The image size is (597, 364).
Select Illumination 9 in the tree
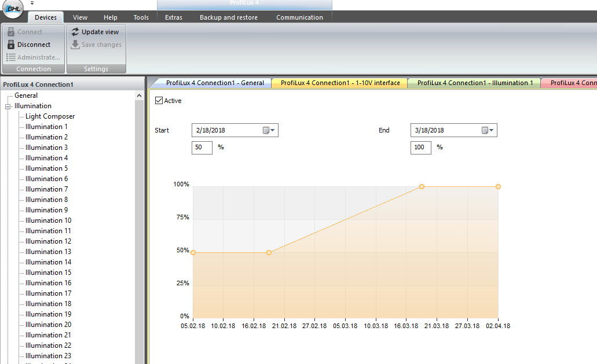point(46,210)
